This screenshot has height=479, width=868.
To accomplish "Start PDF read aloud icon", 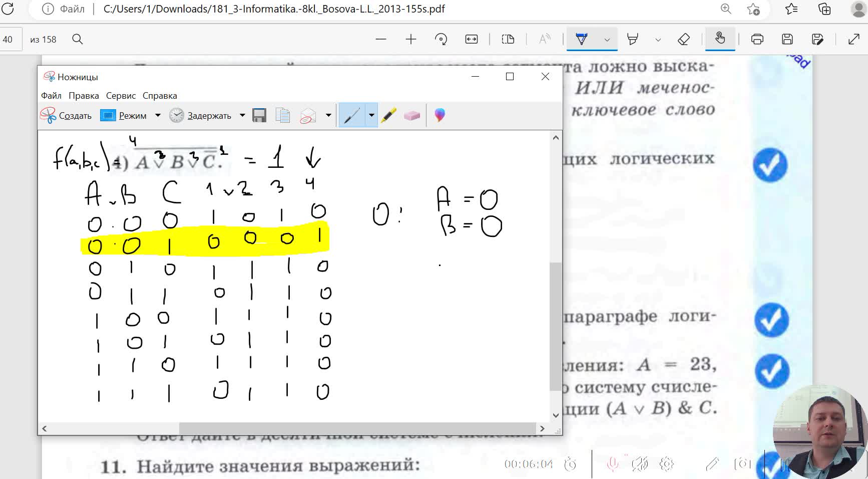I will [545, 39].
